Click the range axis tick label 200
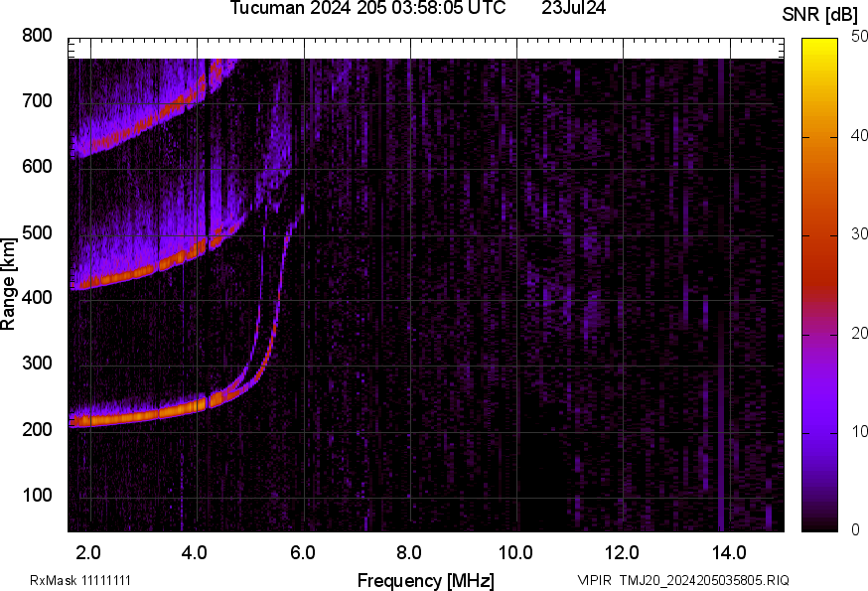 pos(37,429)
